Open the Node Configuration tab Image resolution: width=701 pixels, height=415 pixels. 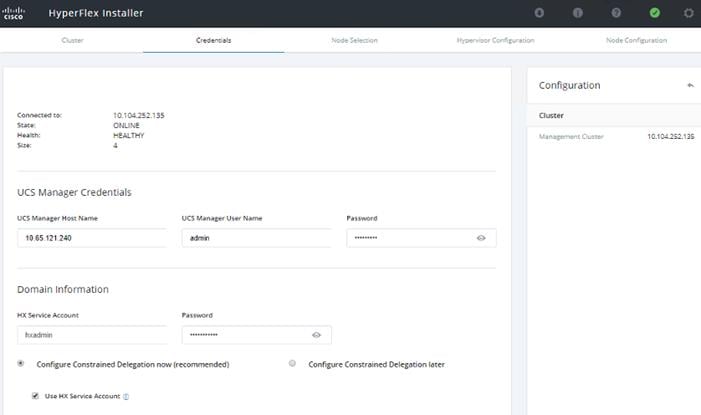click(x=636, y=40)
